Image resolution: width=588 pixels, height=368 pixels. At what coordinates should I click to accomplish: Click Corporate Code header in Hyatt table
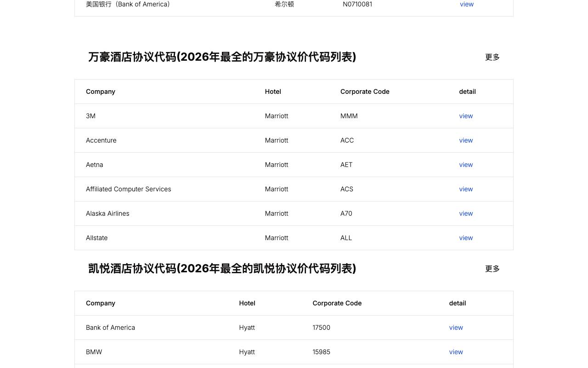(337, 303)
